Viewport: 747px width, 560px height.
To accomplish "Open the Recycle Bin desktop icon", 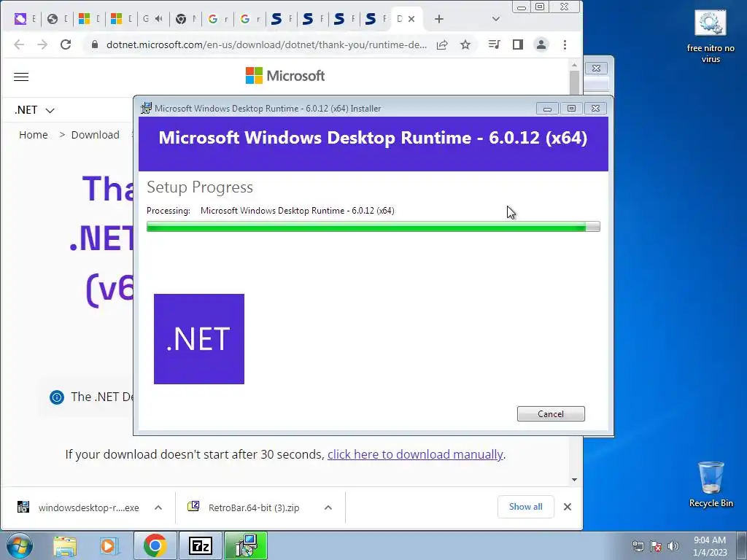I will tap(711, 484).
